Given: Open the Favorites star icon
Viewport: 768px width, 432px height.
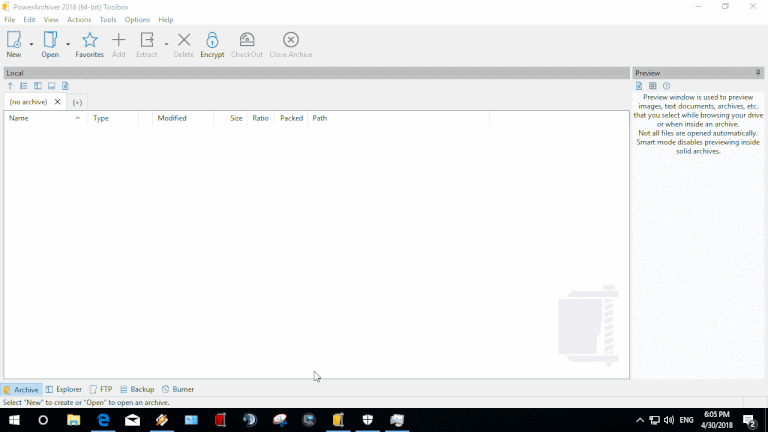Looking at the screenshot, I should tap(90, 40).
